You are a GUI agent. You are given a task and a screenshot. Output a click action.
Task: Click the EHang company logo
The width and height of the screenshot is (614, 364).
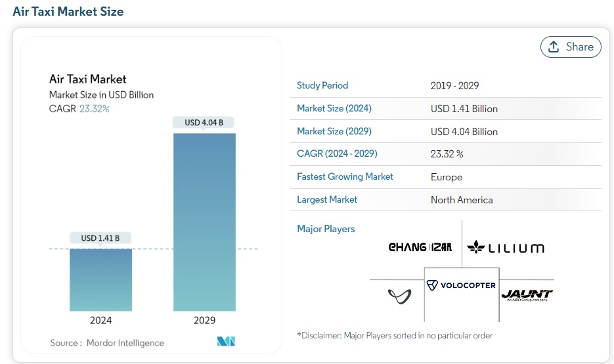(420, 247)
